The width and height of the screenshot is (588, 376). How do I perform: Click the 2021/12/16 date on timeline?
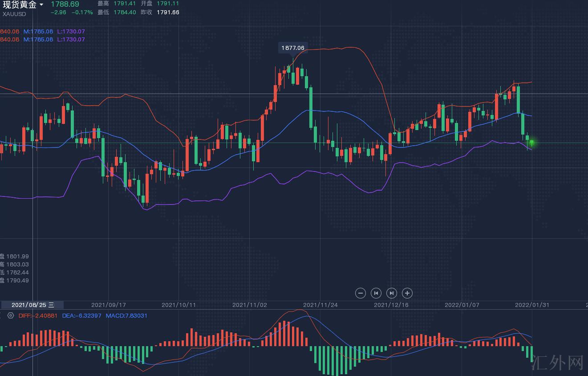391,305
